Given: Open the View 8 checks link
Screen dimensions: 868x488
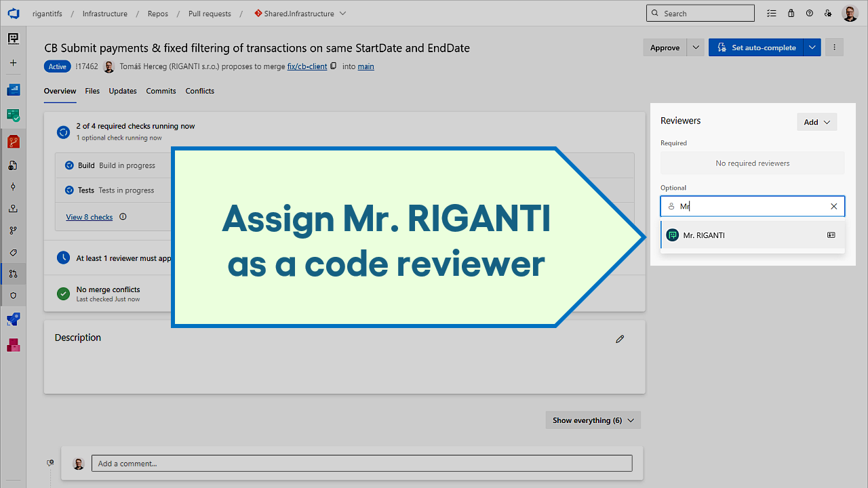Looking at the screenshot, I should 89,217.
